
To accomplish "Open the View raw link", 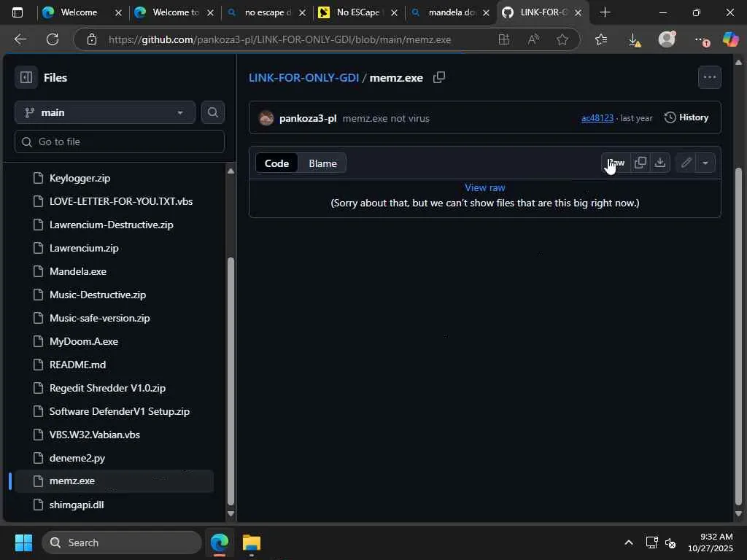I will (484, 187).
